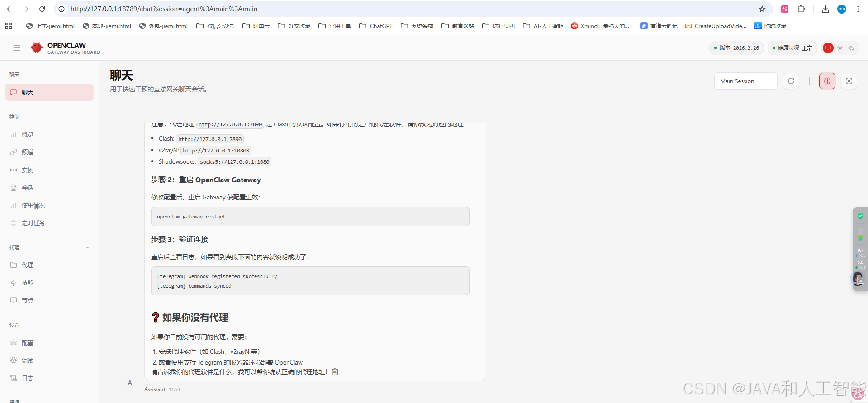This screenshot has width=868, height=403.
Task: Open the CreateUploadVide... bookmark
Action: tap(716, 26)
